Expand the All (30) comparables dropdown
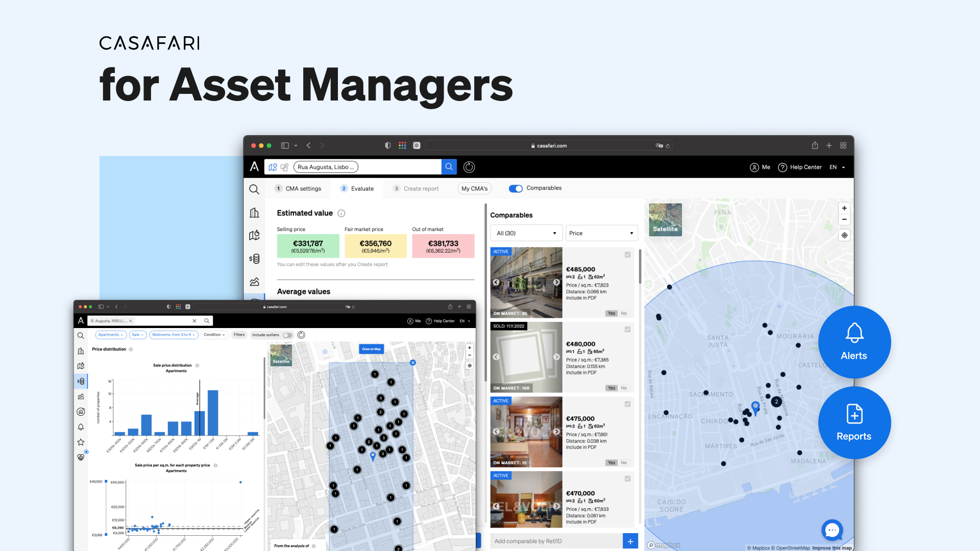The width and height of the screenshot is (980, 551). pos(526,233)
